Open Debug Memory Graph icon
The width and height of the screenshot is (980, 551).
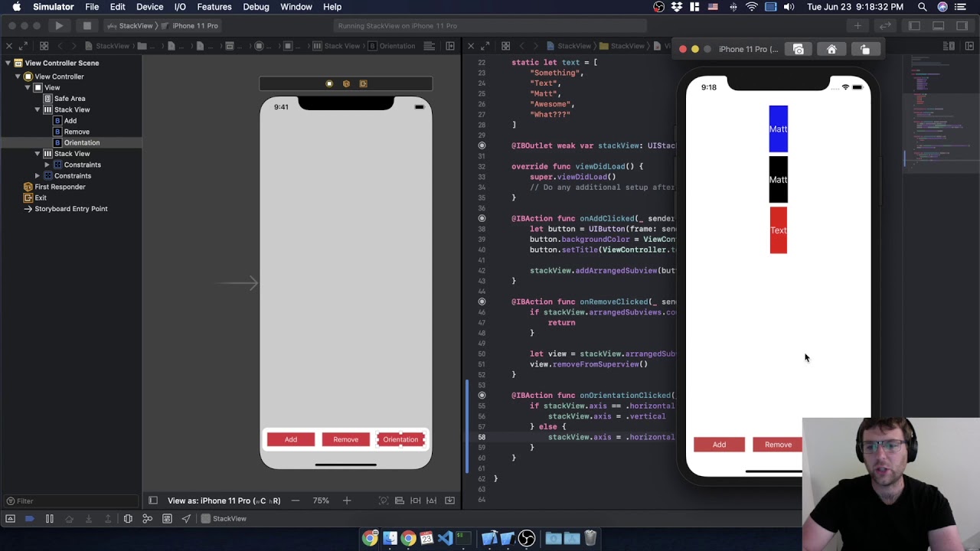coord(147,519)
